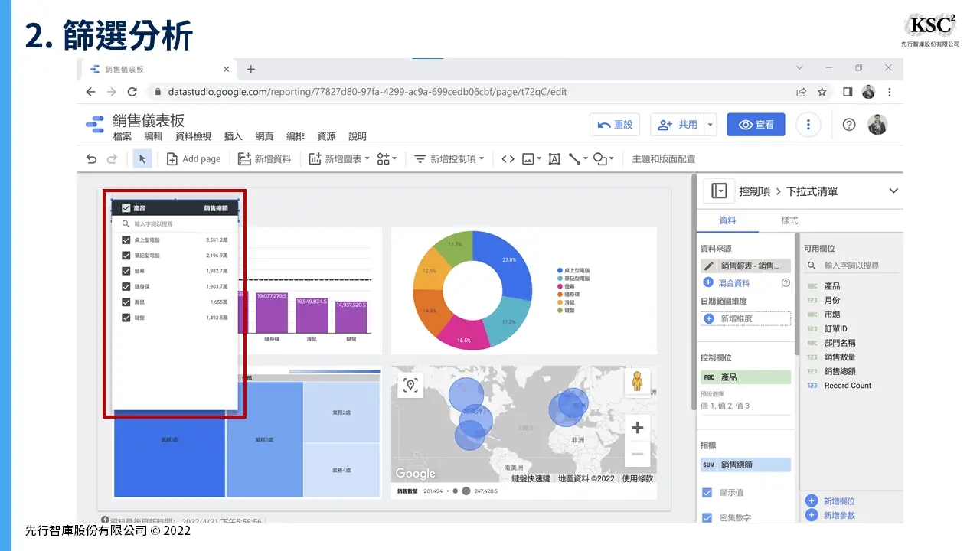This screenshot has height=551, width=980.
Task: Select the arrow selection mode tool
Action: click(142, 159)
